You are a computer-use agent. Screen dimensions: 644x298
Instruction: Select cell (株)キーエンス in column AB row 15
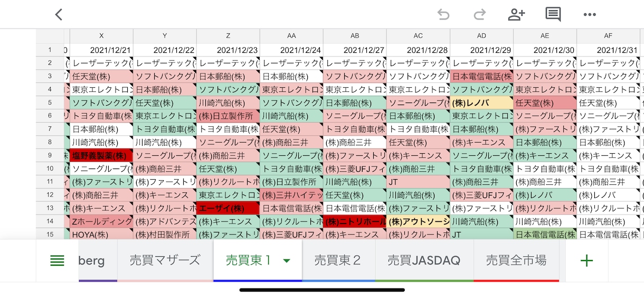[x=355, y=235]
